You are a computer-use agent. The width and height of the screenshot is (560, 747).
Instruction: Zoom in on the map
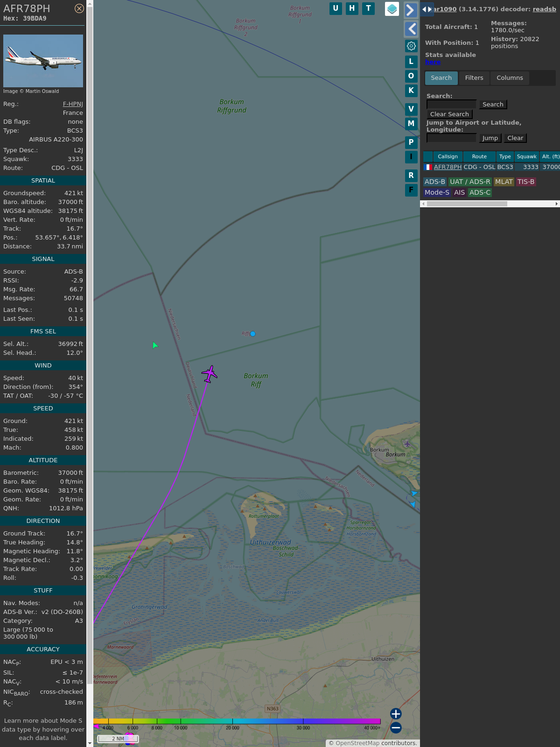396,714
